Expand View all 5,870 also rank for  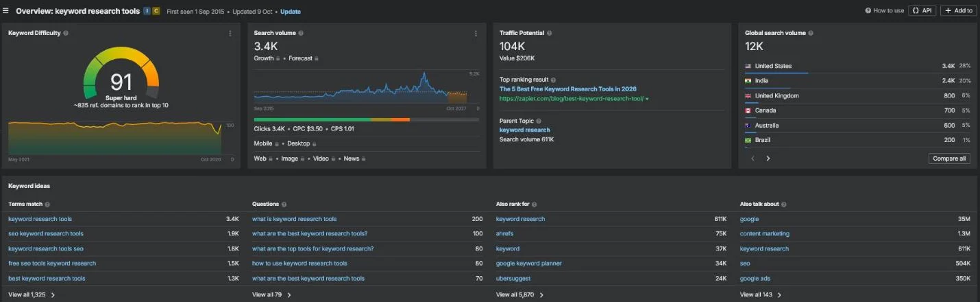519,294
